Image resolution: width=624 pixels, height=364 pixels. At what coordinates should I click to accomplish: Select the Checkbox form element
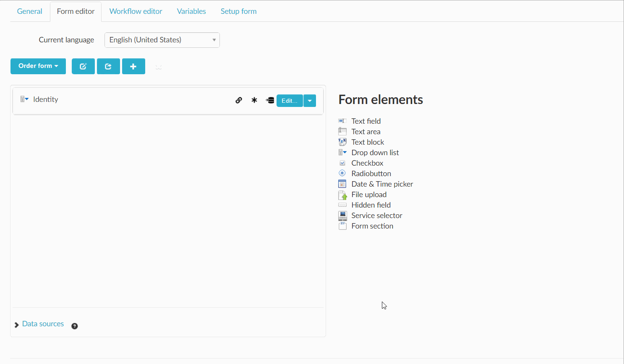(367, 163)
